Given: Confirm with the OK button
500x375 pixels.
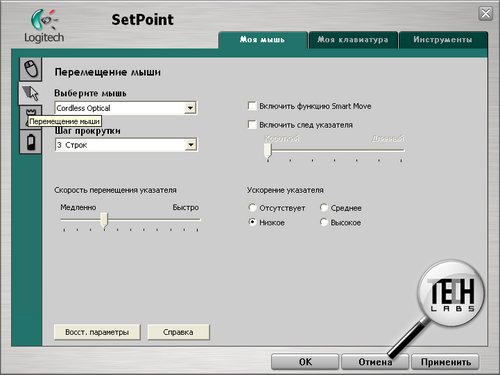Looking at the screenshot, I should [305, 362].
